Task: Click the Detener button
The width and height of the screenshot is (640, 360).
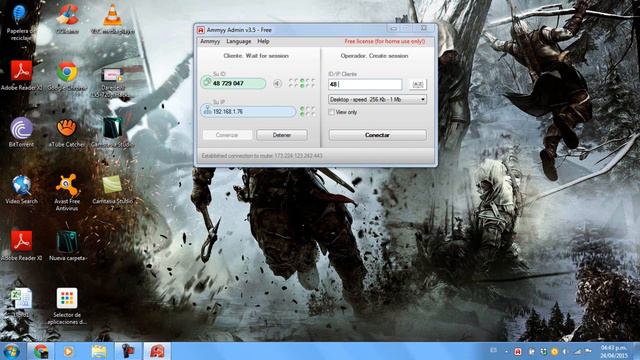Action: (282, 135)
